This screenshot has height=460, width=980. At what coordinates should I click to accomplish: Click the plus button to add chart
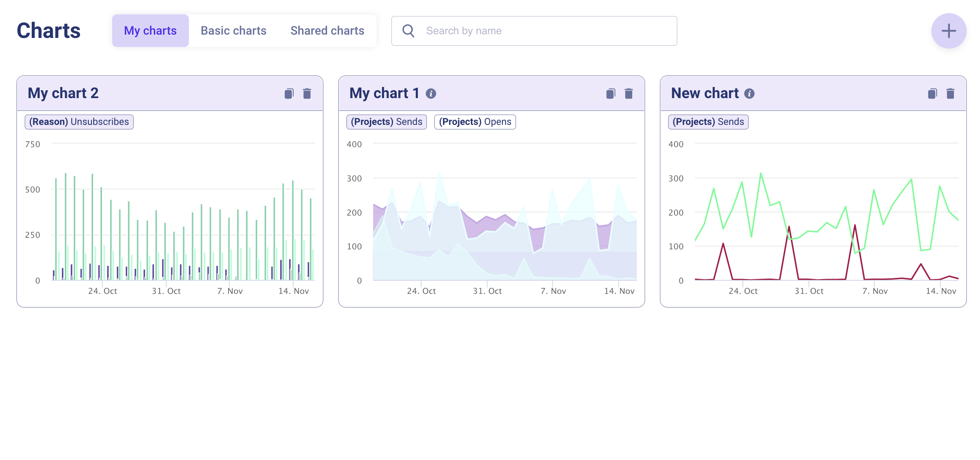click(949, 31)
